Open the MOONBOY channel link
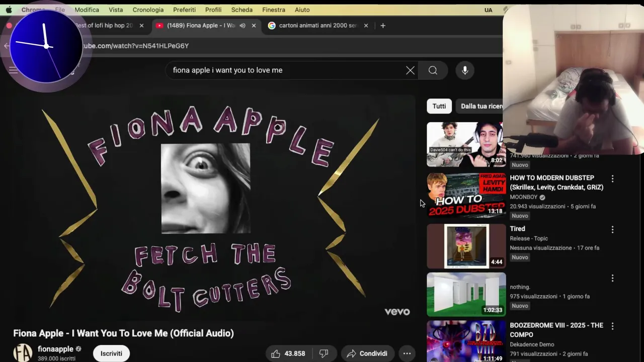644x362 pixels. [x=523, y=197]
